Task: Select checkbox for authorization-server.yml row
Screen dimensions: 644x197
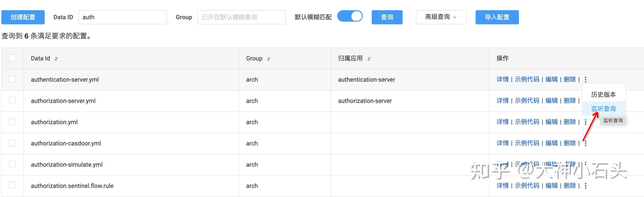Action: pos(12,100)
